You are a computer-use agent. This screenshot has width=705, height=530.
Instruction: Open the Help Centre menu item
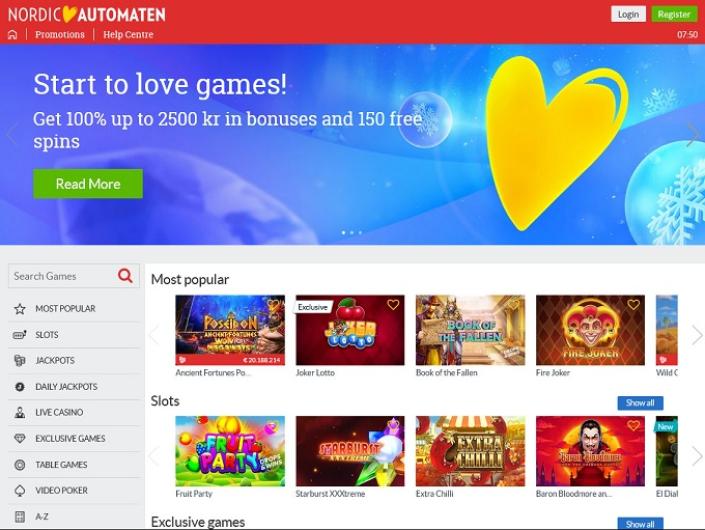(128, 35)
